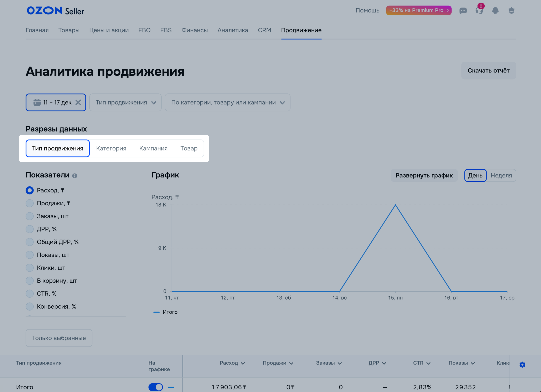Image resolution: width=541 pixels, height=392 pixels.
Task: Switch chart view to Неделя
Action: click(501, 176)
